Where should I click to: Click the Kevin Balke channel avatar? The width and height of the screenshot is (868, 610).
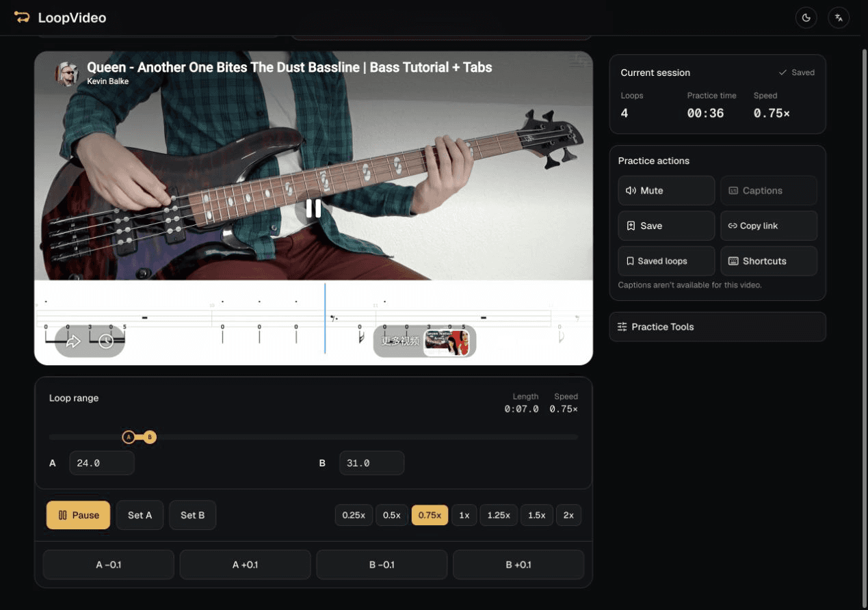click(x=67, y=73)
